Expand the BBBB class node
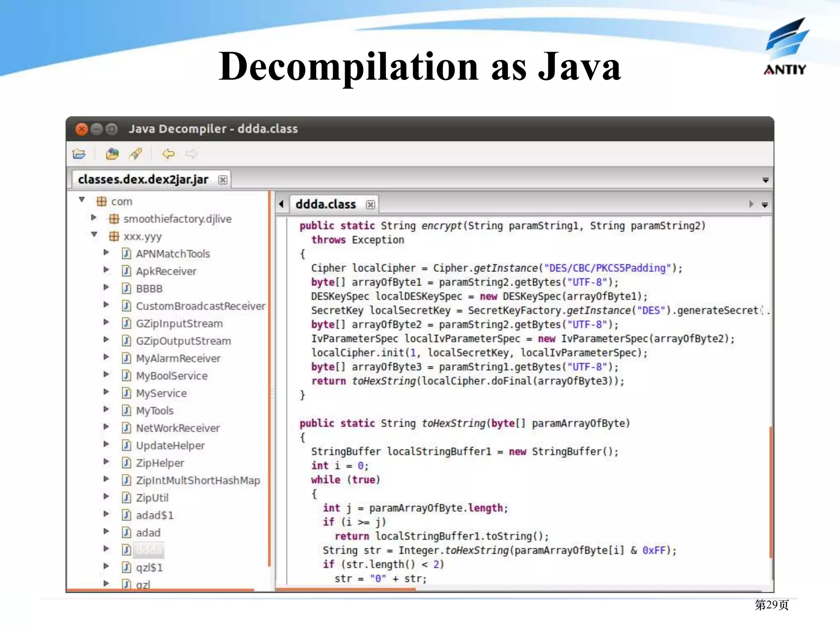 pyautogui.click(x=106, y=287)
